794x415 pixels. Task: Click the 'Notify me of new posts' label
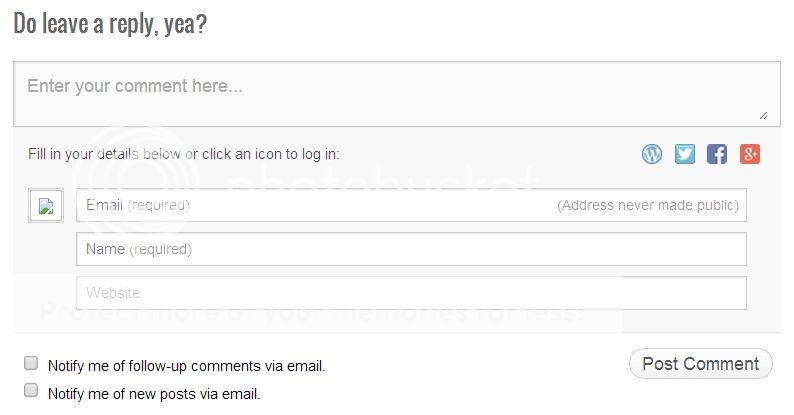tap(154, 394)
